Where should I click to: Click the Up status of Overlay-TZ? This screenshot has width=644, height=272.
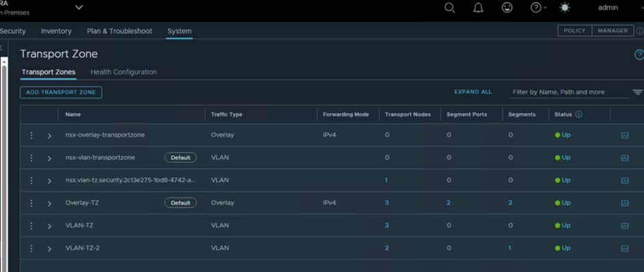click(562, 203)
